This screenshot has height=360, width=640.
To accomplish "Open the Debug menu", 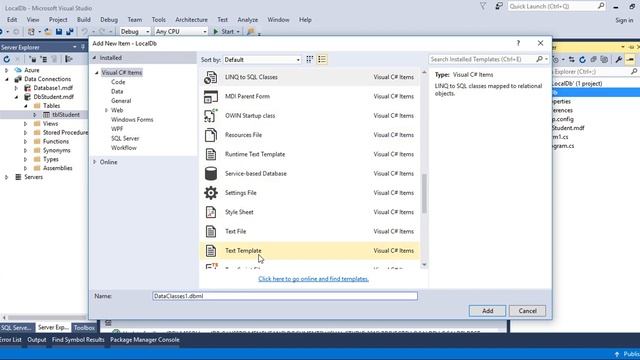I will click(x=109, y=20).
